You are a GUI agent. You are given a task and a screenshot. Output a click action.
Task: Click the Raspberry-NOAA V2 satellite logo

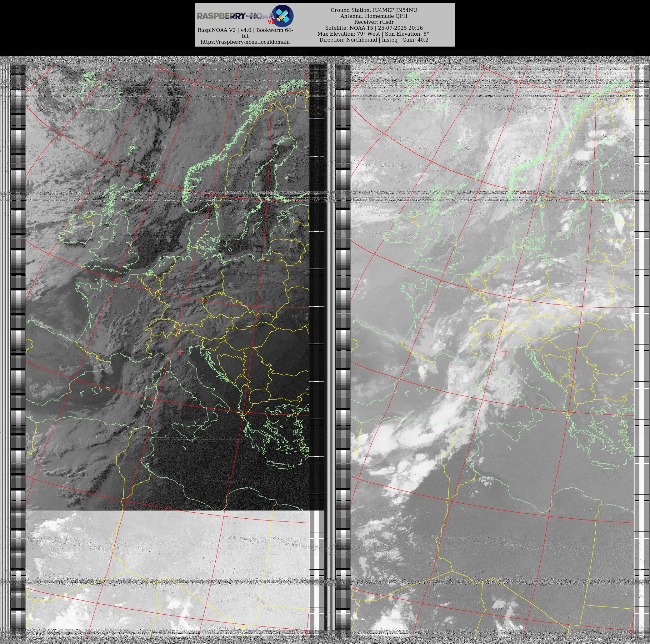[x=282, y=16]
